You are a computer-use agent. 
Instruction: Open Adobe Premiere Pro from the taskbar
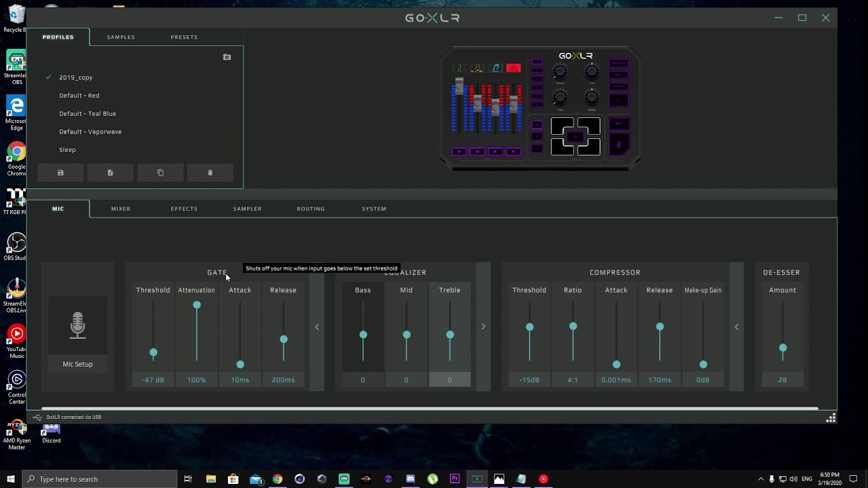pos(454,479)
